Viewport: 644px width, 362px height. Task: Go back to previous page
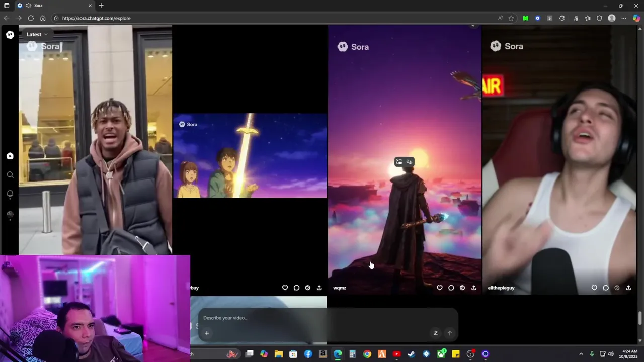(x=7, y=18)
